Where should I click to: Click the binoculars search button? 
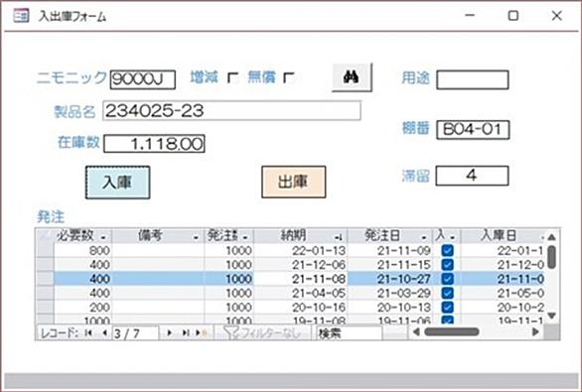point(352,77)
